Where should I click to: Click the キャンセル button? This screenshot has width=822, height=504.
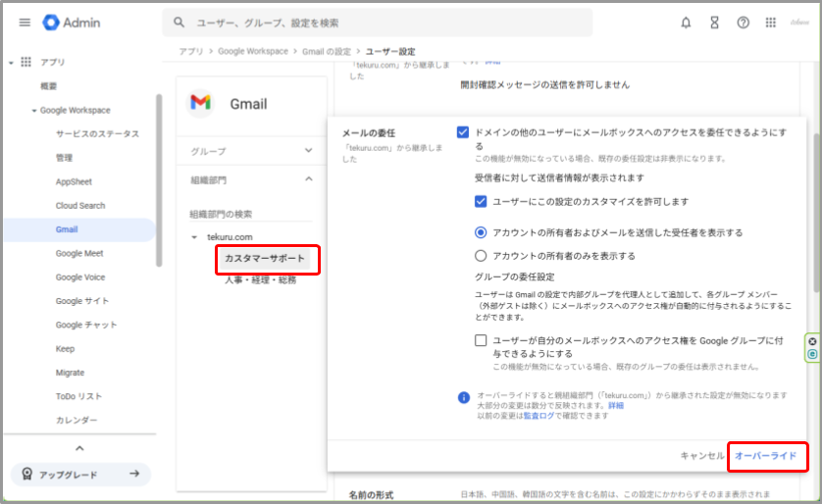[702, 456]
